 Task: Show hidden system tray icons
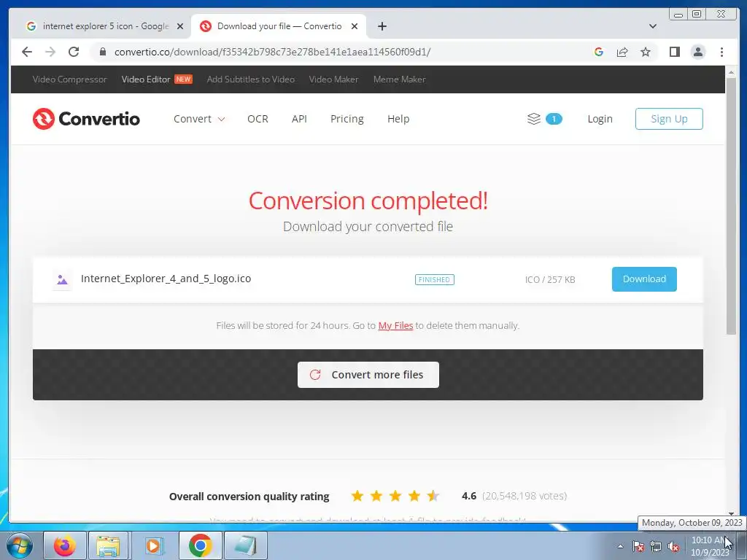click(x=620, y=546)
